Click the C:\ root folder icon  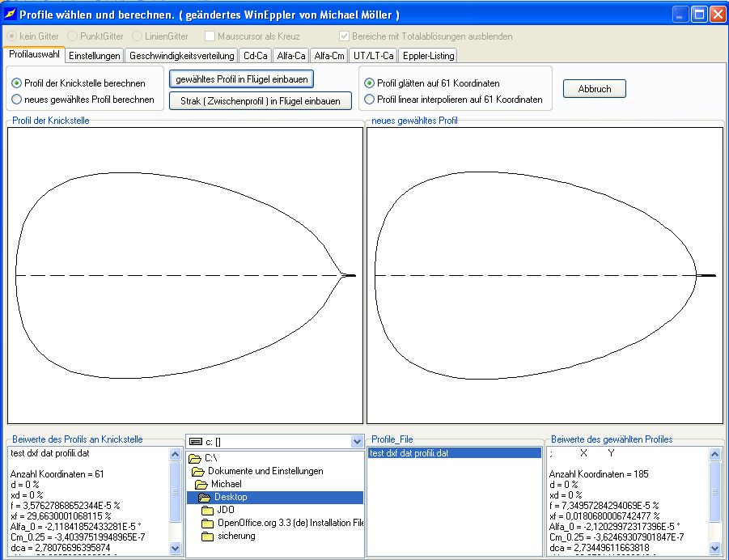[195, 458]
